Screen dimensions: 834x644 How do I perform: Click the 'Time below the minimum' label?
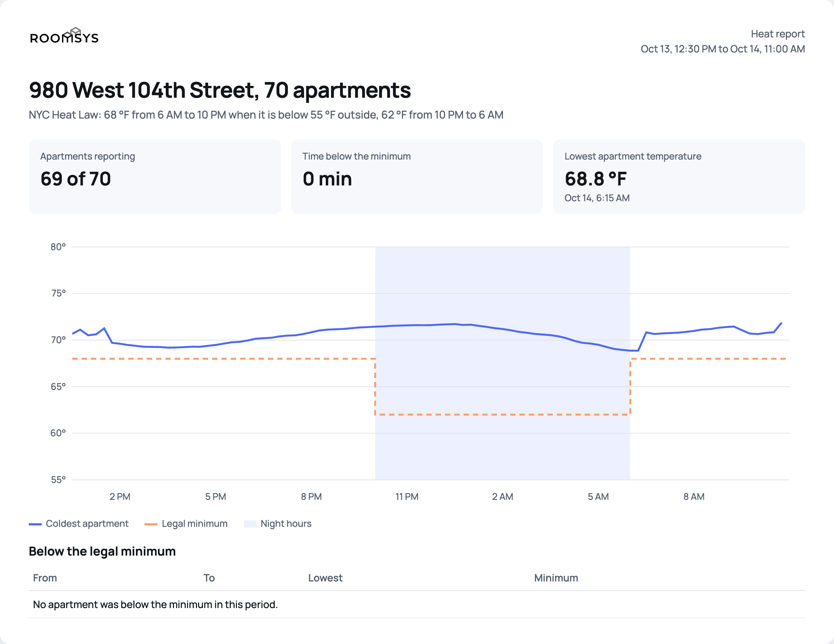tap(356, 157)
